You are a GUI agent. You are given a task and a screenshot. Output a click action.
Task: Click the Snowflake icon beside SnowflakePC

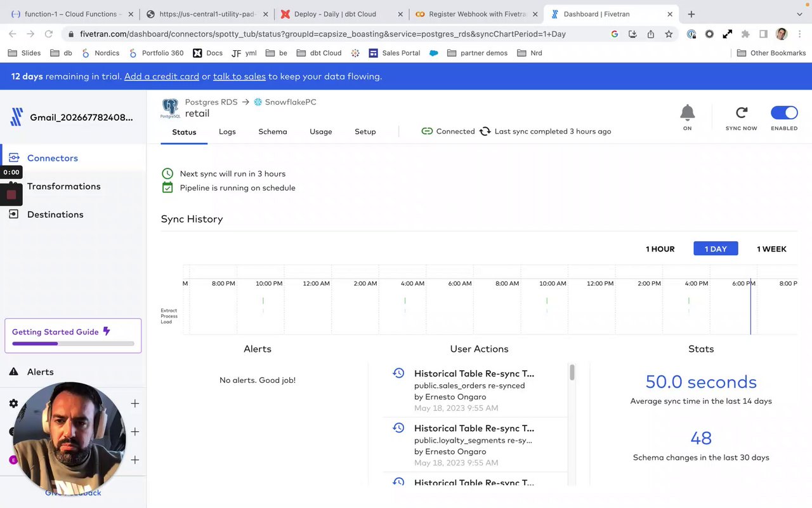258,102
